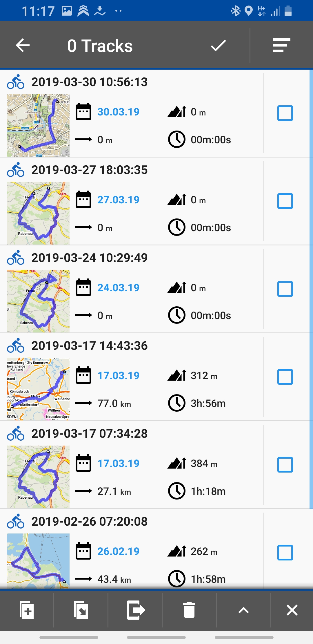Select the 2019-03-30 10:56:13 track checkbox

click(x=285, y=113)
